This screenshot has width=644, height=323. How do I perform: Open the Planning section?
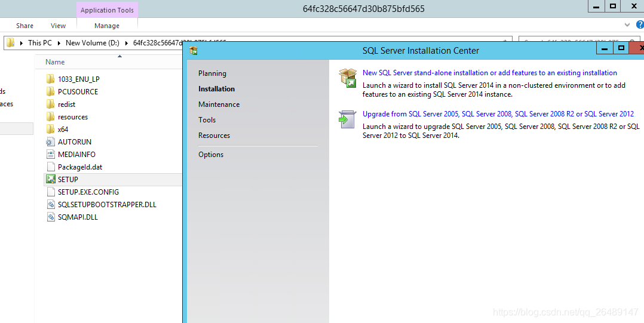click(212, 73)
